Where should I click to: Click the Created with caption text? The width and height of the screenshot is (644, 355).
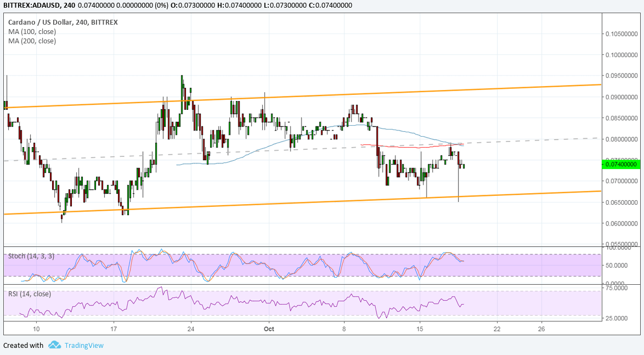tap(23, 346)
